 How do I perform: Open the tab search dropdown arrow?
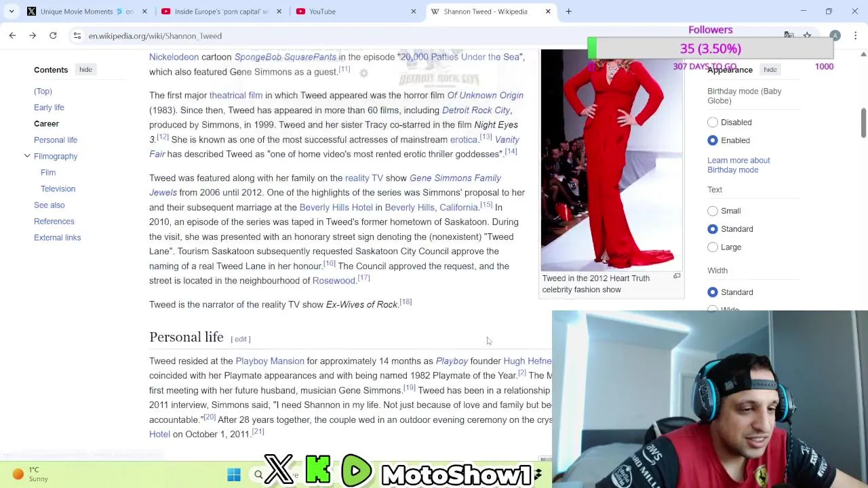[12, 12]
